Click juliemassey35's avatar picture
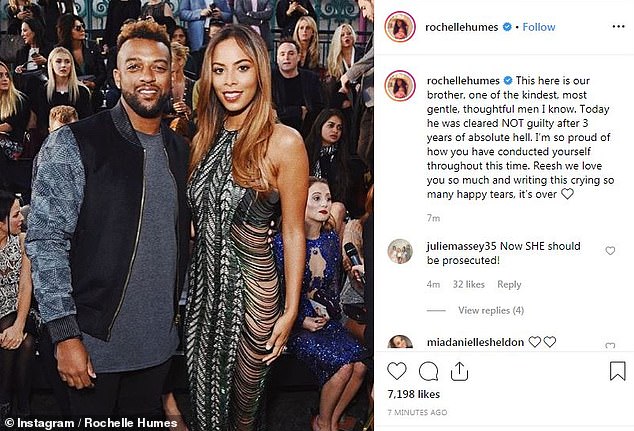Image resolution: width=634 pixels, height=431 pixels. tap(400, 251)
